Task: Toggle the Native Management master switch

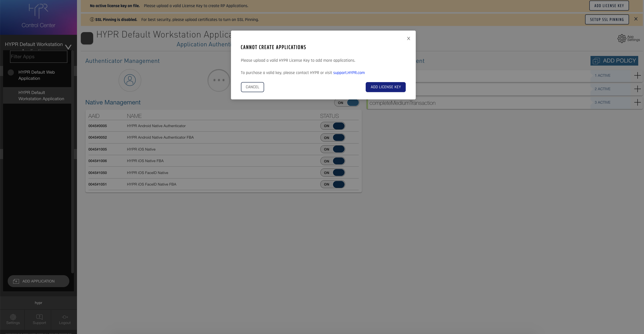Action: tap(346, 103)
